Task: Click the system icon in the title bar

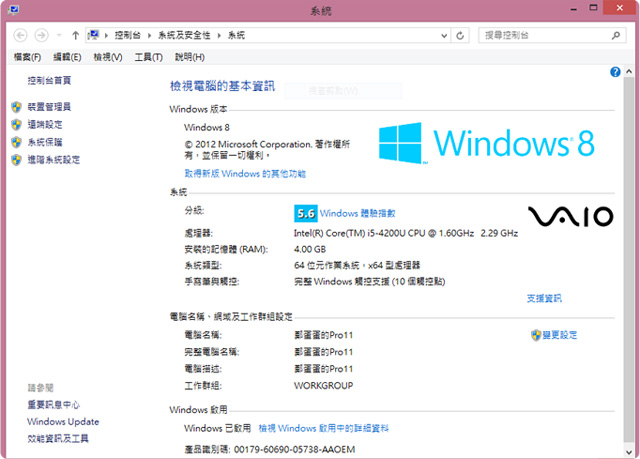Action: pos(13,9)
